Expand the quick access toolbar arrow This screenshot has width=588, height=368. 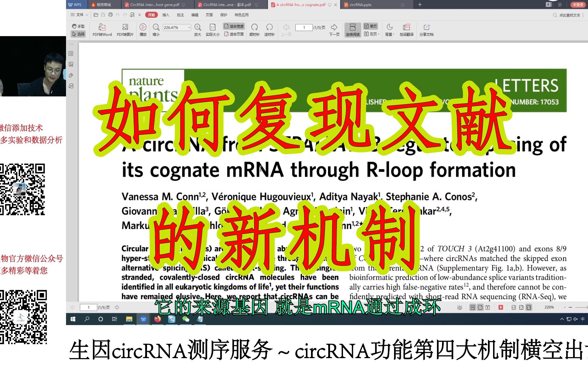pyautogui.click(x=139, y=15)
